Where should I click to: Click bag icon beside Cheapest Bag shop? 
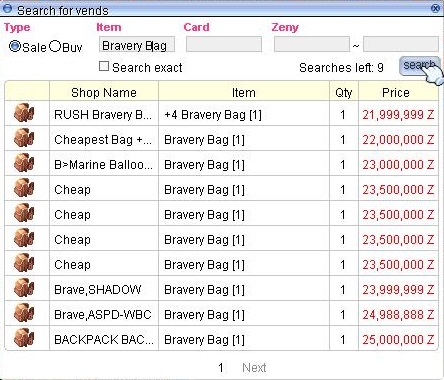[x=24, y=138]
